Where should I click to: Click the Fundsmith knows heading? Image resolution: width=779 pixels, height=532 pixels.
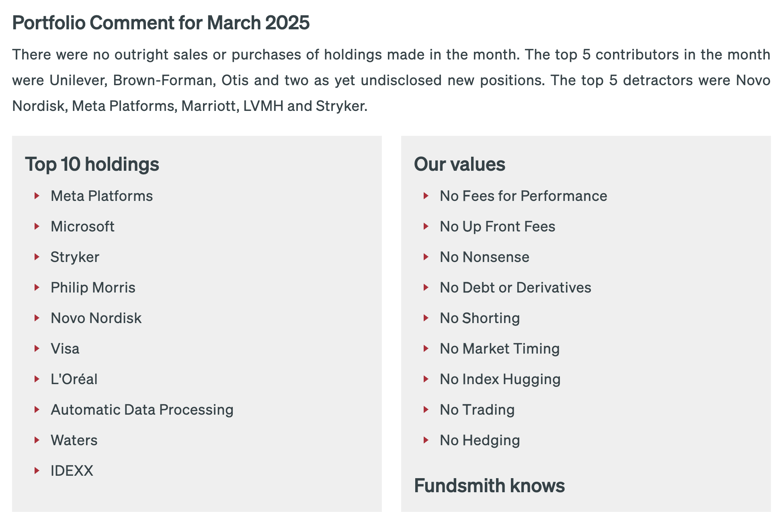pyautogui.click(x=489, y=485)
